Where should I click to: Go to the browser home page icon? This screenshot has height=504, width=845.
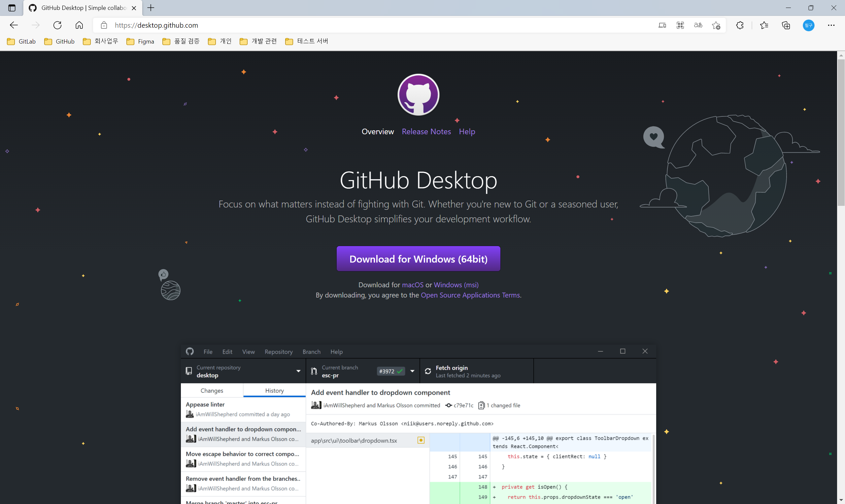pos(79,25)
